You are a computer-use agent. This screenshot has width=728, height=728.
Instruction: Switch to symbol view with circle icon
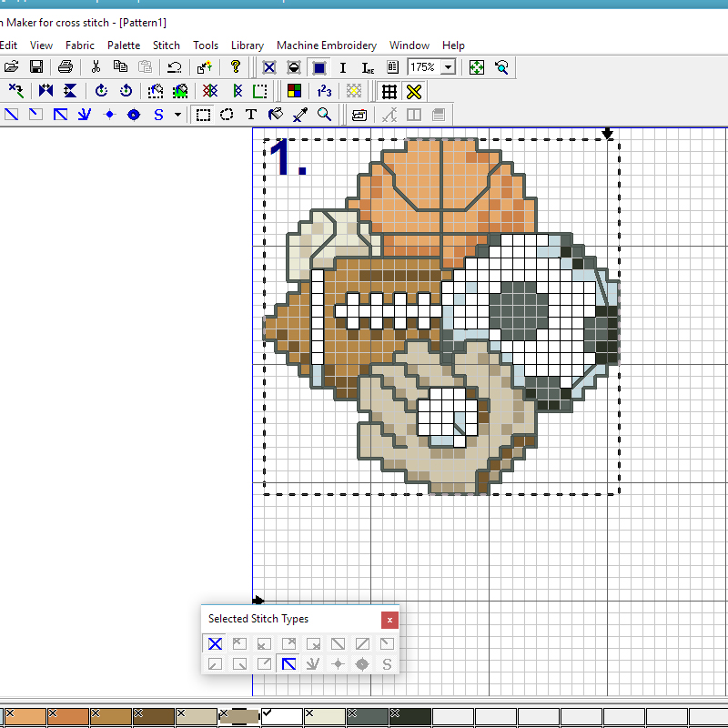(x=294, y=67)
